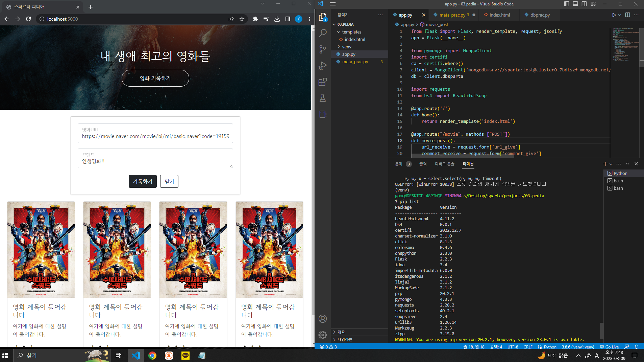This screenshot has width=644, height=362.
Task: Run the Python file with play icon
Action: [614, 15]
